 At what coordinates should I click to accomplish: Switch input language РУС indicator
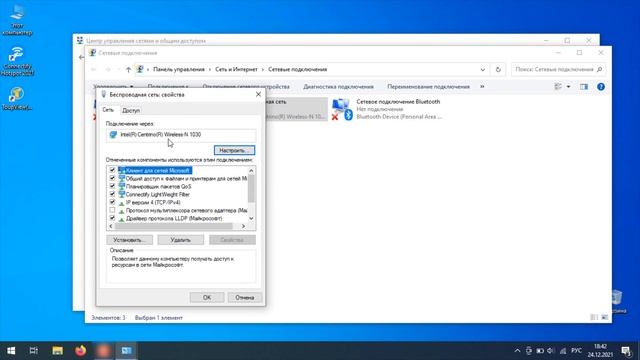coord(576,351)
